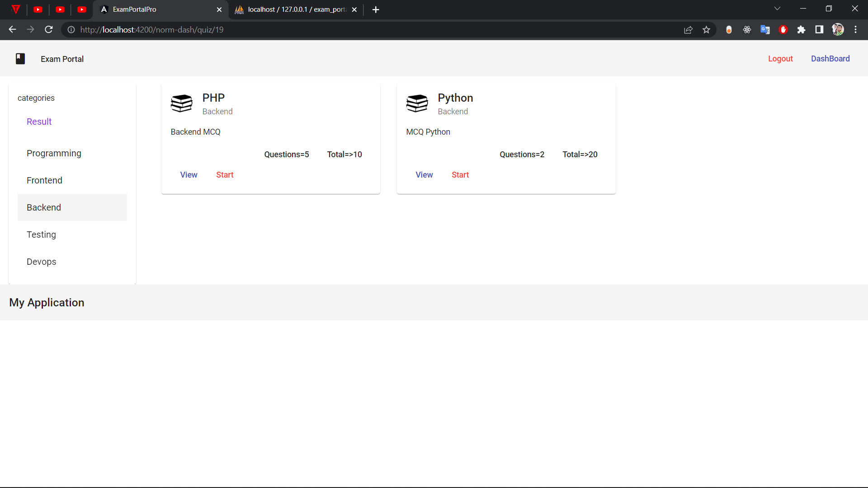Click the Python quiz books icon
The width and height of the screenshot is (868, 488).
417,103
